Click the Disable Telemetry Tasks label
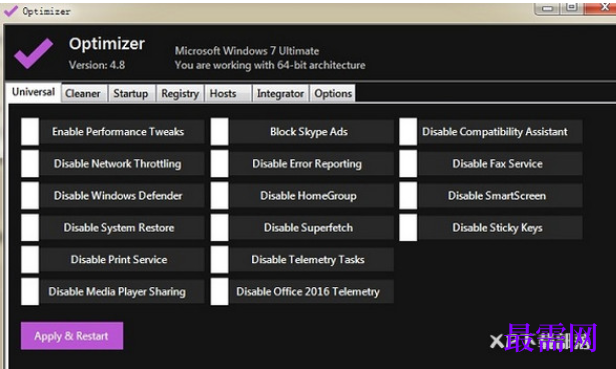Viewport: 616px width, 369px height. click(x=312, y=259)
